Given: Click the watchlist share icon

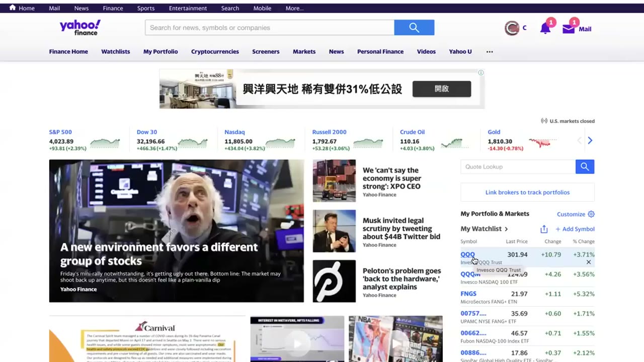Looking at the screenshot, I should (544, 229).
